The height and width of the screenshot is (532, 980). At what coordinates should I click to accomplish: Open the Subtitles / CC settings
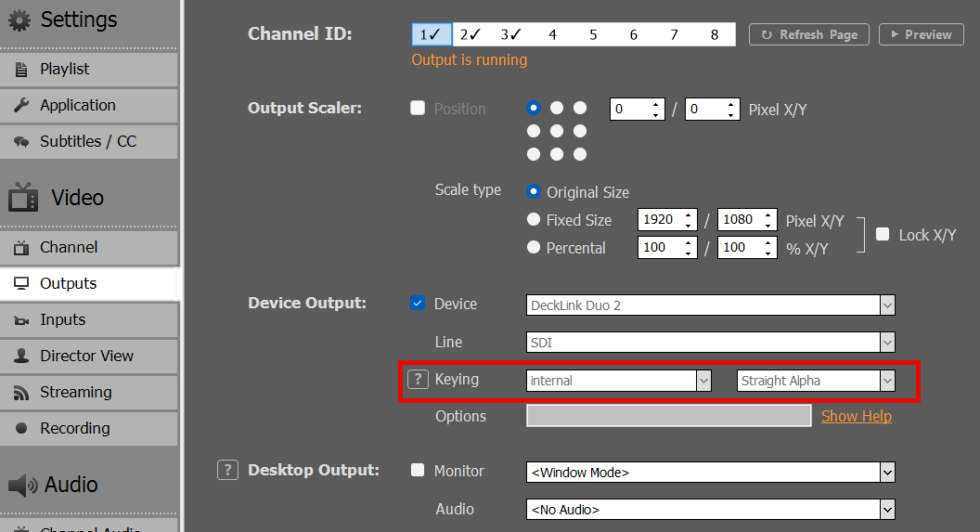coord(89,141)
